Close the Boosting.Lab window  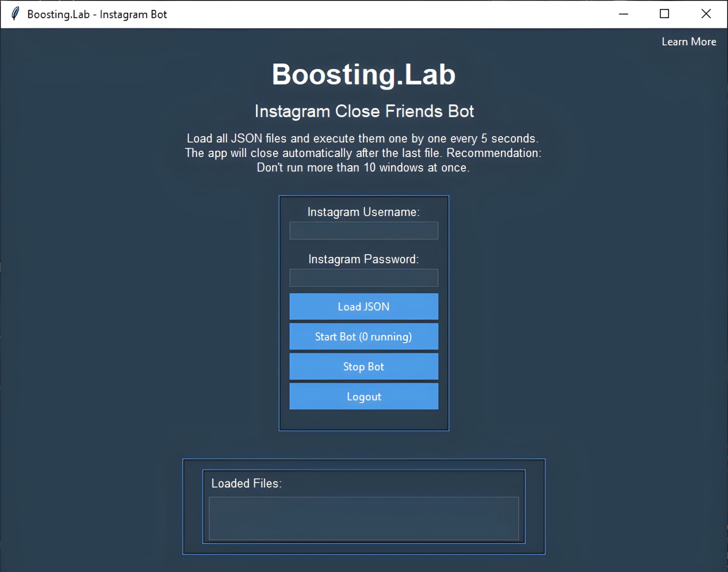tap(706, 14)
